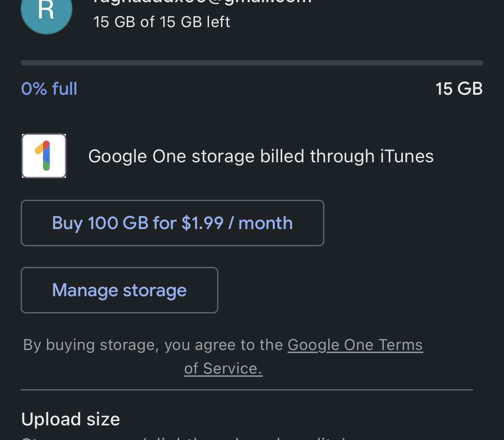
Task: Open Manage storage
Action: point(119,290)
